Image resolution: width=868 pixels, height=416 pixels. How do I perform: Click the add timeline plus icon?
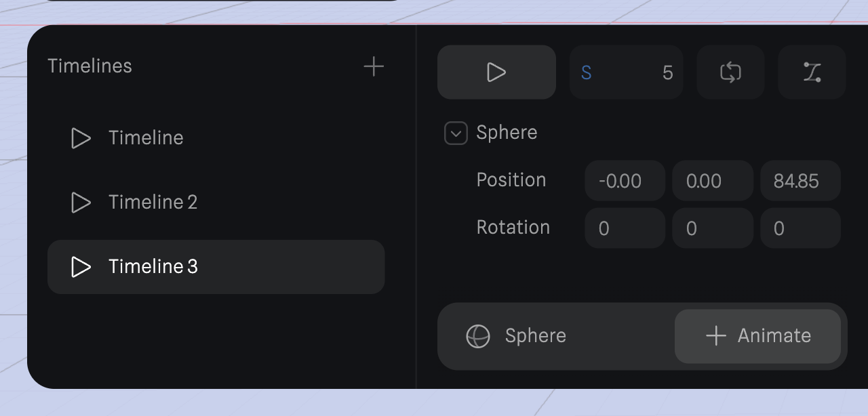(374, 66)
